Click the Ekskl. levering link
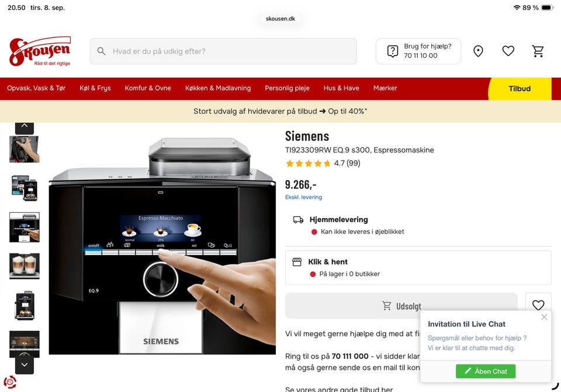The width and height of the screenshot is (561, 392). tap(303, 197)
